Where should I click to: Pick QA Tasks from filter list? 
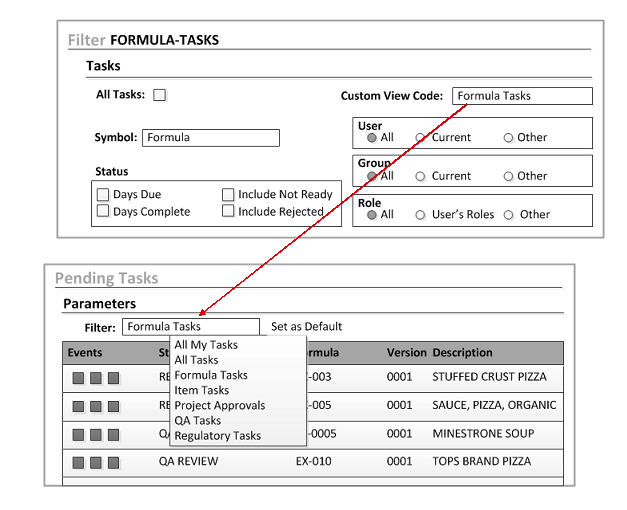(x=197, y=421)
